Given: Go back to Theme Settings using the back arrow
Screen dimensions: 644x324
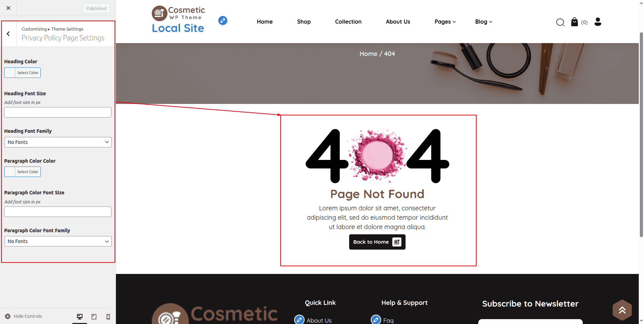Looking at the screenshot, I should [x=8, y=34].
